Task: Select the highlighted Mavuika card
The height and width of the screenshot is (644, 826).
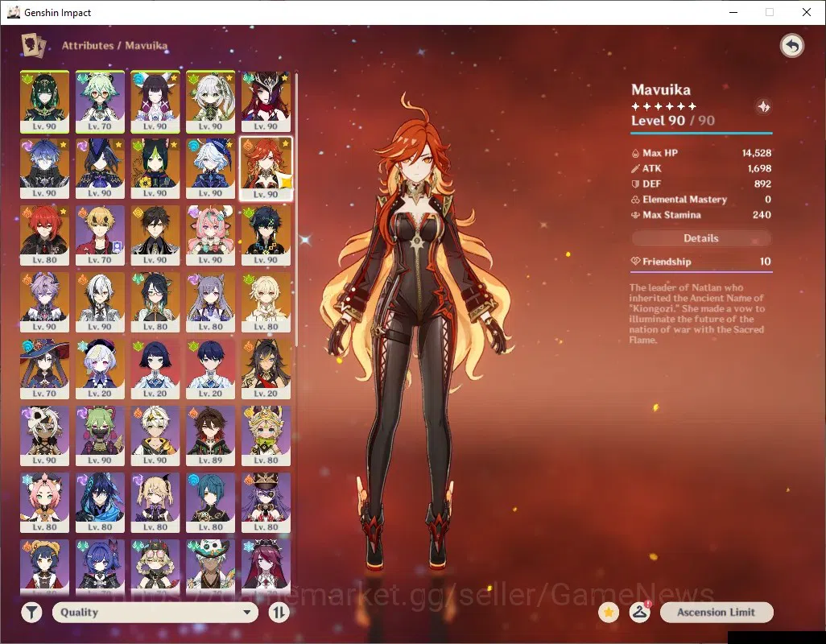Action: click(x=266, y=168)
